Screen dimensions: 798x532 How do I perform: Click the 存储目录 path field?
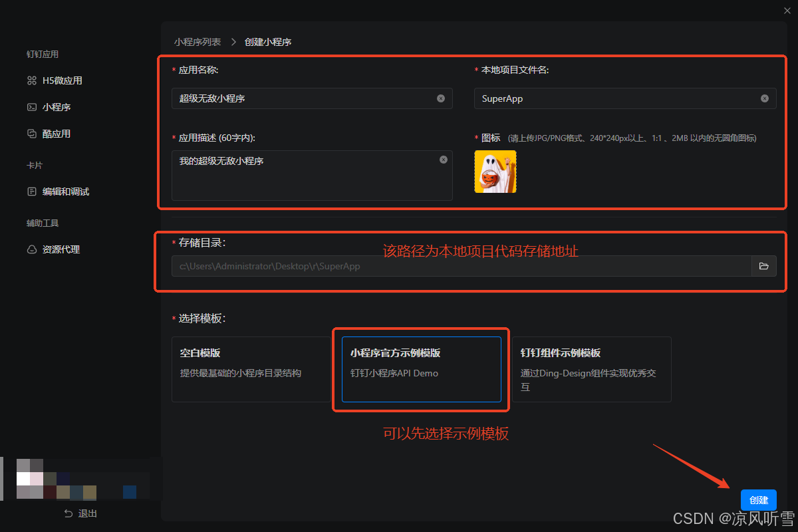pos(462,266)
